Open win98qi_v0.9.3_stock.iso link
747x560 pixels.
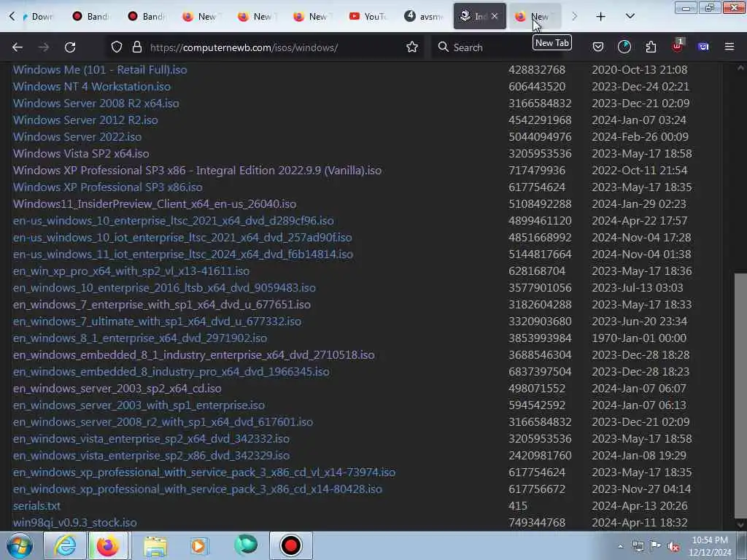pyautogui.click(x=75, y=522)
